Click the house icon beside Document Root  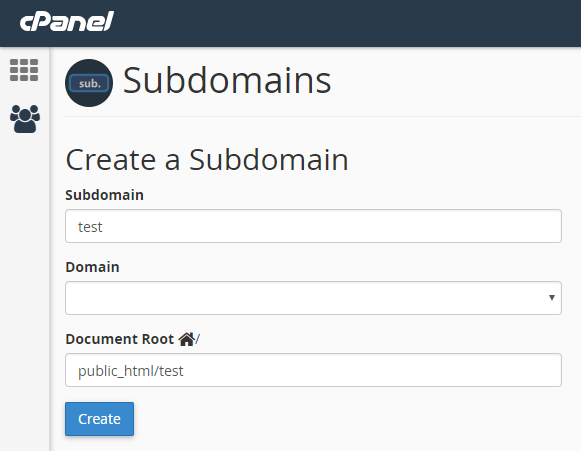187,339
